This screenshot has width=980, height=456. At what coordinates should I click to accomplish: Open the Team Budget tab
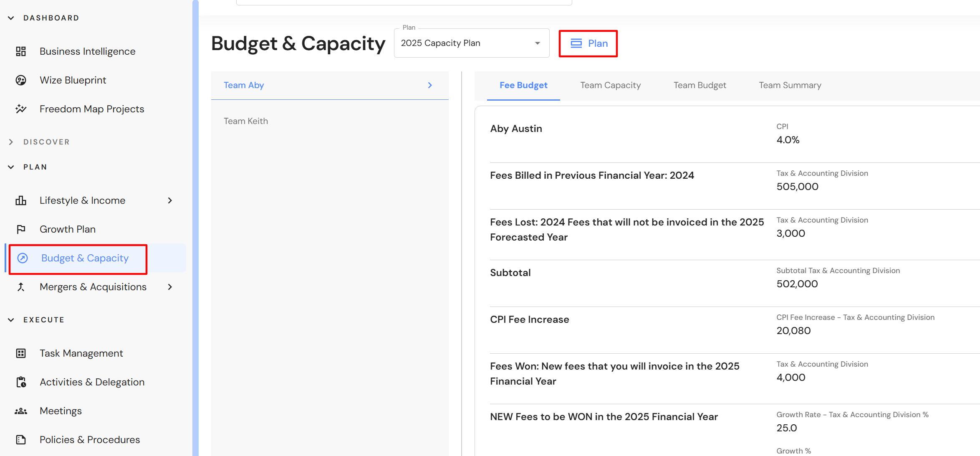pos(700,85)
